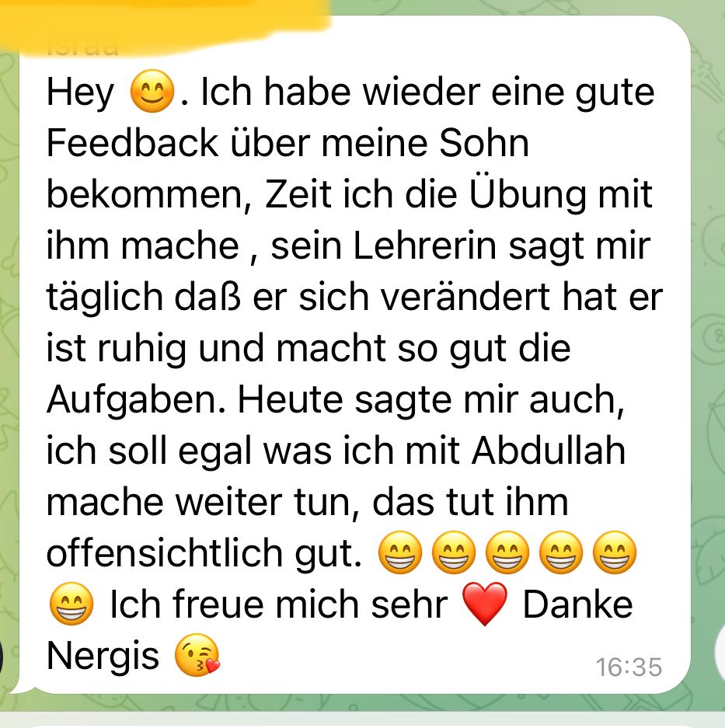Image resolution: width=725 pixels, height=728 pixels.
Task: Click the word "Feedback" in the message
Action: coord(132,142)
